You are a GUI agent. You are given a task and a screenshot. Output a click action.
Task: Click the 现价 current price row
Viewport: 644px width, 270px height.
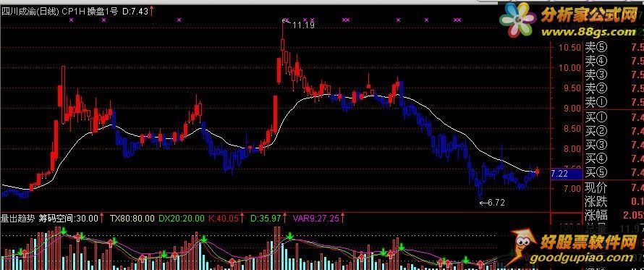(x=614, y=189)
